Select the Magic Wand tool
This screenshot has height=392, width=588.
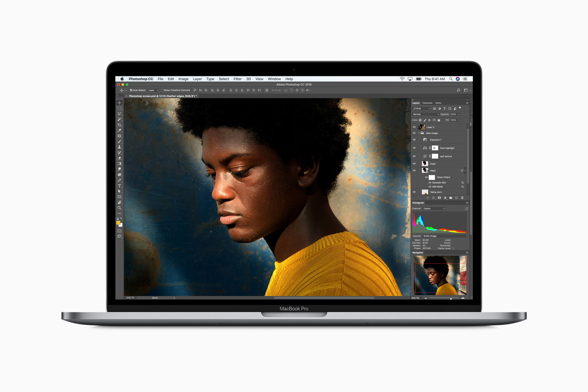120,120
